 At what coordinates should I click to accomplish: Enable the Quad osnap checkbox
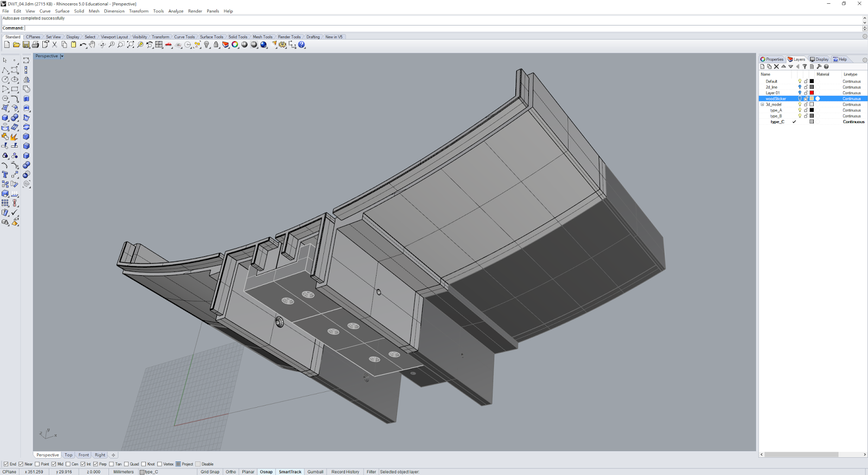tap(126, 464)
